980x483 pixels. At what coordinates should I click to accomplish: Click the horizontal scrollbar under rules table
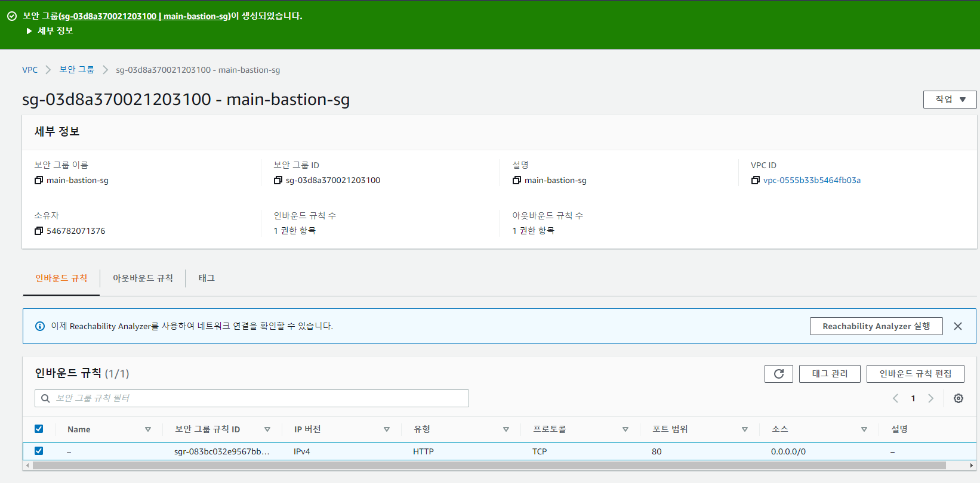pos(489,465)
